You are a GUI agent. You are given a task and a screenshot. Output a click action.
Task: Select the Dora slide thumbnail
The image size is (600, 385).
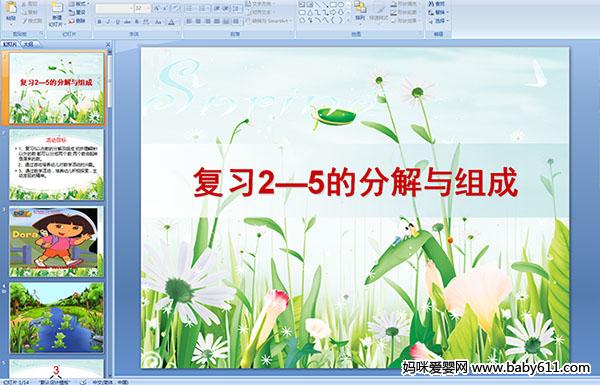[56, 241]
